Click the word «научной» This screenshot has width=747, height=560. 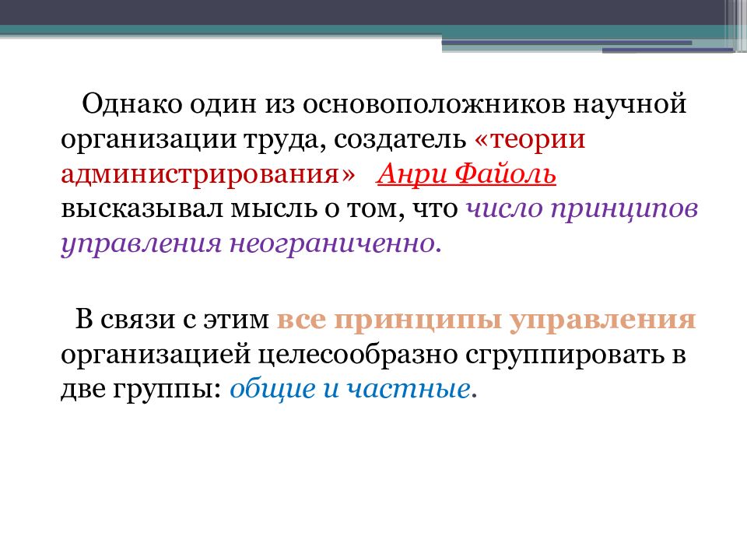click(630, 104)
